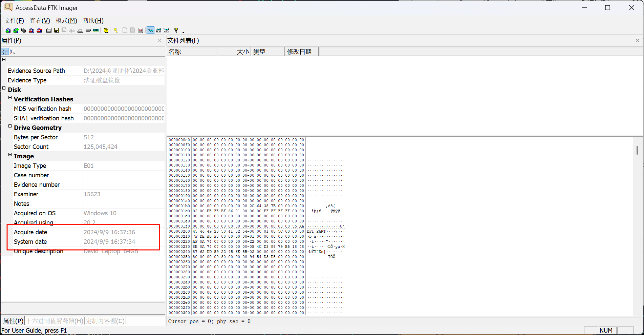Image resolution: width=644 pixels, height=335 pixels.
Task: Close the 属性(P) panel
Action: point(159,41)
